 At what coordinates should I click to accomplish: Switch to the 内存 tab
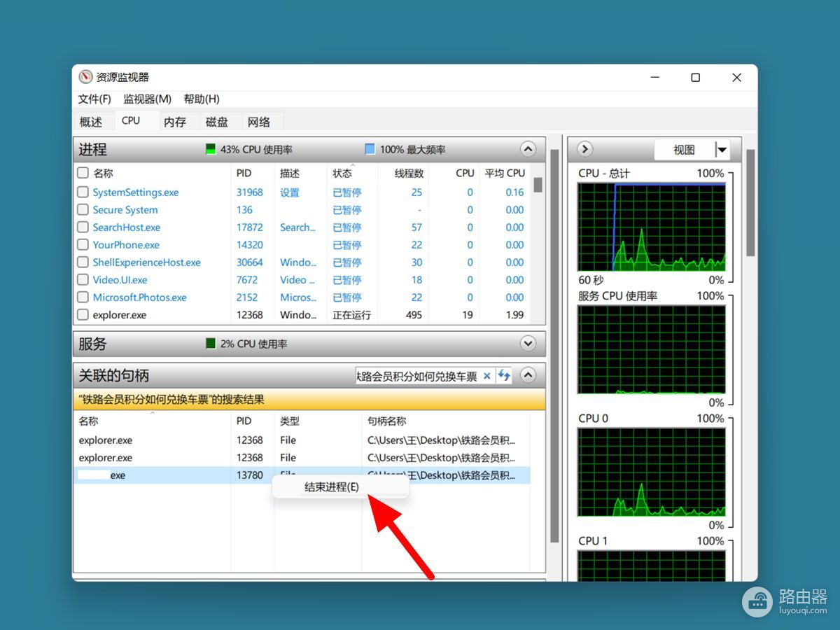(x=175, y=122)
